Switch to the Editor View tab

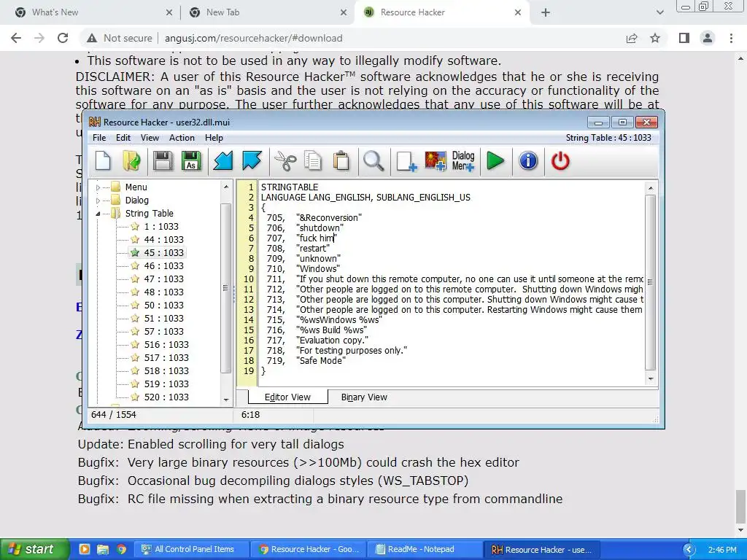pyautogui.click(x=287, y=397)
